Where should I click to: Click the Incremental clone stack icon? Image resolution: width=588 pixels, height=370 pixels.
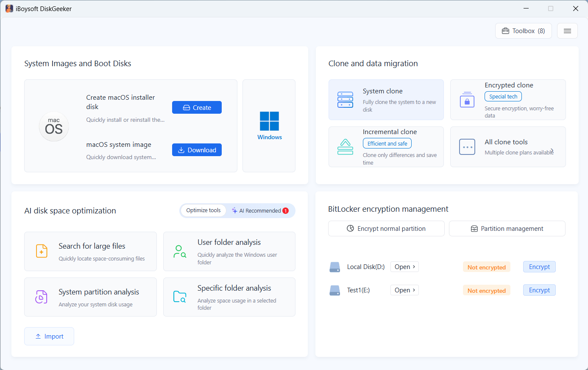coord(345,147)
